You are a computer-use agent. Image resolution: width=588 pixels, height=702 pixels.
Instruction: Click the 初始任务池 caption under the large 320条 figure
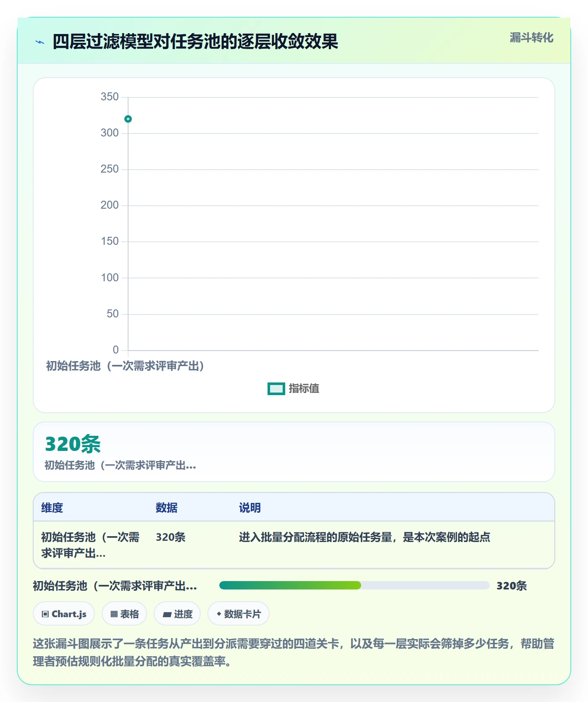tap(121, 465)
